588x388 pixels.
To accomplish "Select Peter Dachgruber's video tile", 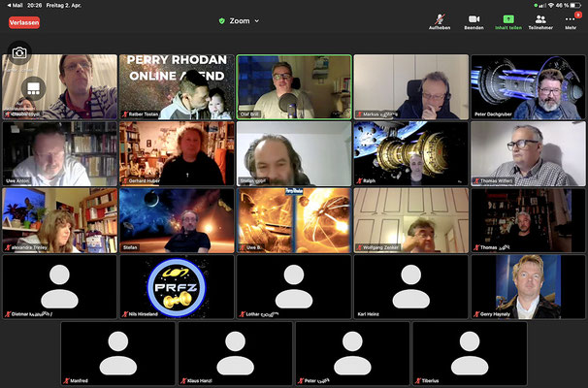I will pos(528,87).
